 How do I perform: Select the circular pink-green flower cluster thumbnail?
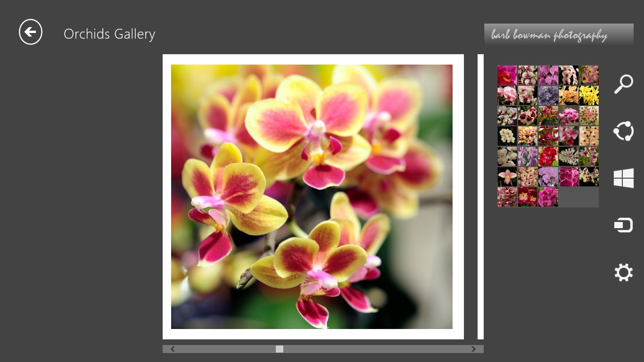pyautogui.click(x=589, y=115)
